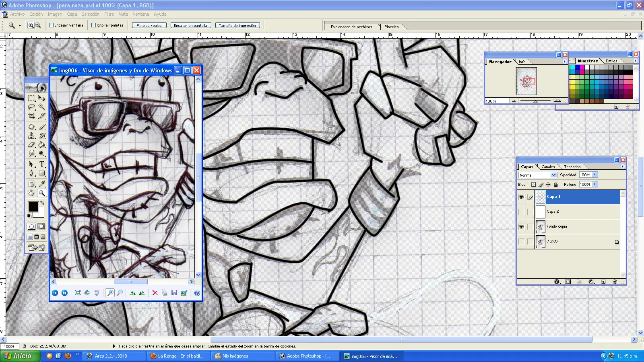
Task: Create new layer in Capas panel
Action: pyautogui.click(x=603, y=282)
